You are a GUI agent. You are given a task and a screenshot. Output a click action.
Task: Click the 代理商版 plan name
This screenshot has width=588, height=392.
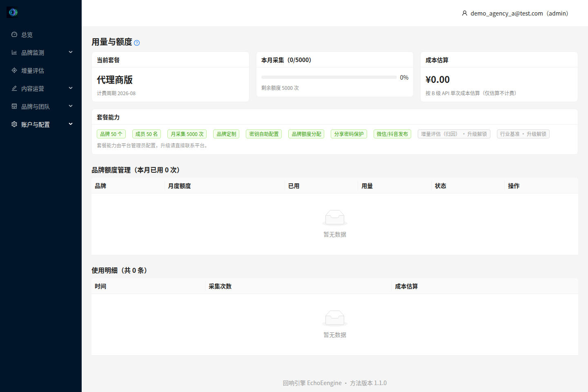pos(115,80)
